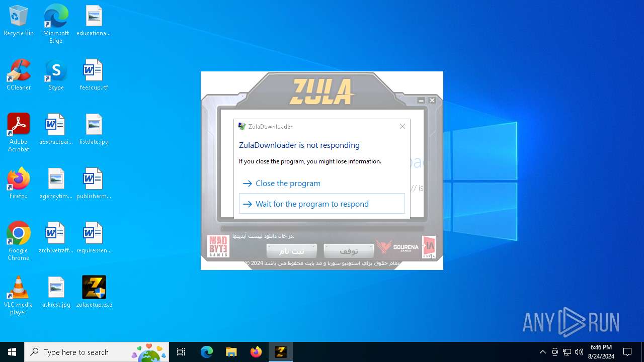Select the abstractpai... Word document icon
Screen dimensions: 644x362
(56, 130)
